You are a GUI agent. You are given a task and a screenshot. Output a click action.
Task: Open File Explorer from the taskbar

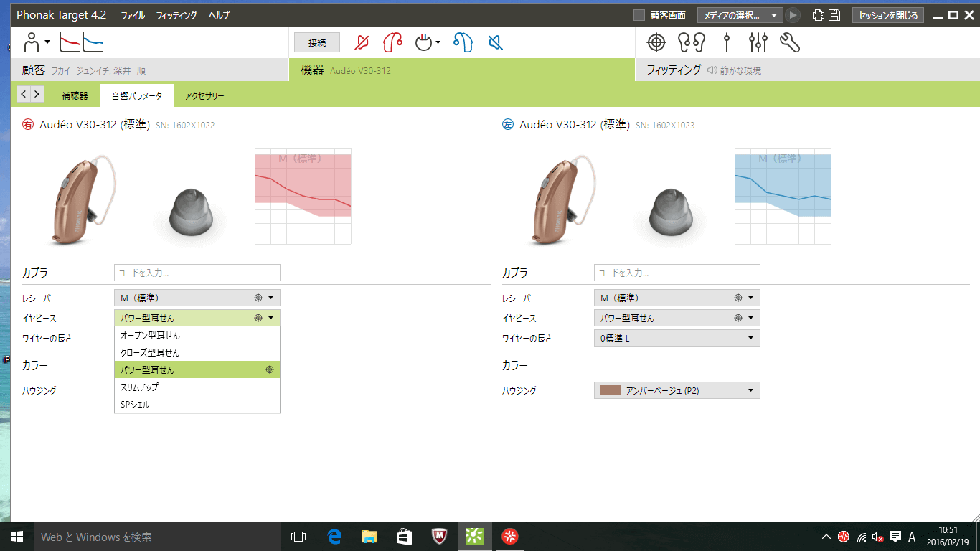[x=369, y=537]
